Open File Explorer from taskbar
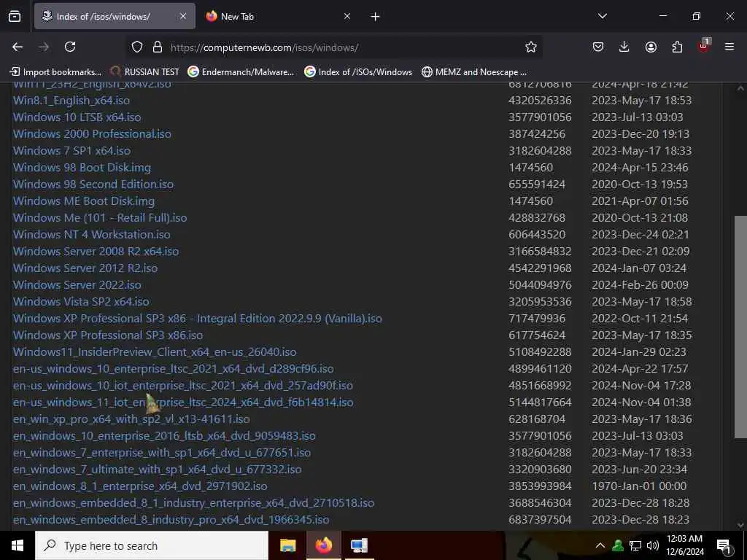 [287, 545]
